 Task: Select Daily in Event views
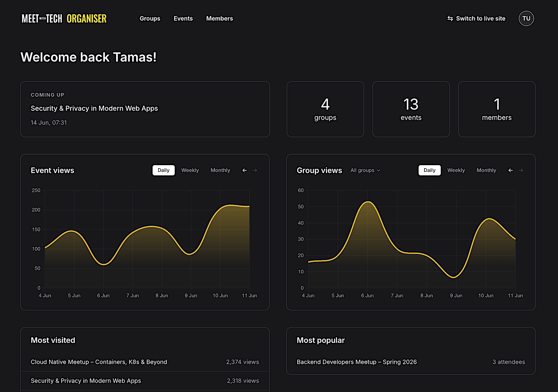(163, 170)
